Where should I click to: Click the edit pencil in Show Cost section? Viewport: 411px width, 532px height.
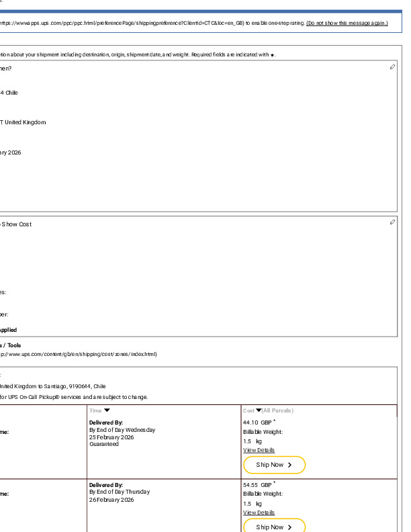392,222
